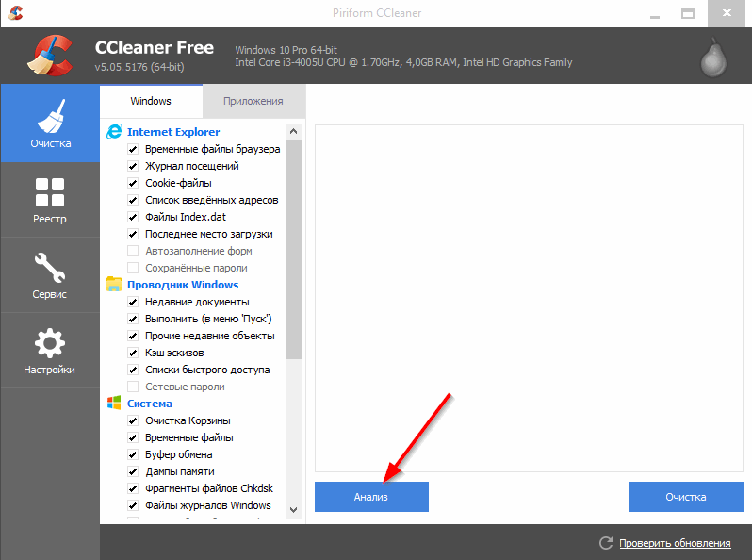The width and height of the screenshot is (752, 560).
Task: Enable the Автозаполнение форм checkbox
Action: 133,251
